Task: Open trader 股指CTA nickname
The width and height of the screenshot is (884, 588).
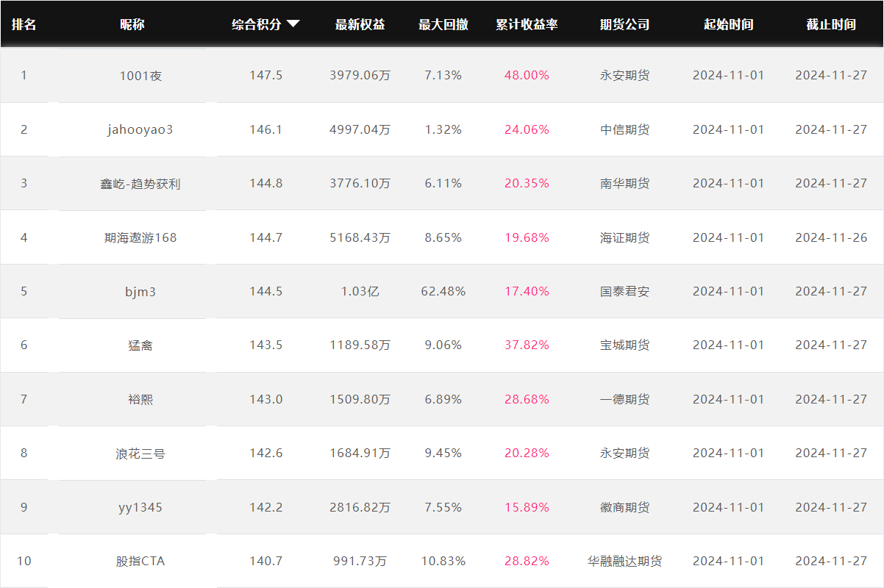Action: pos(140,561)
